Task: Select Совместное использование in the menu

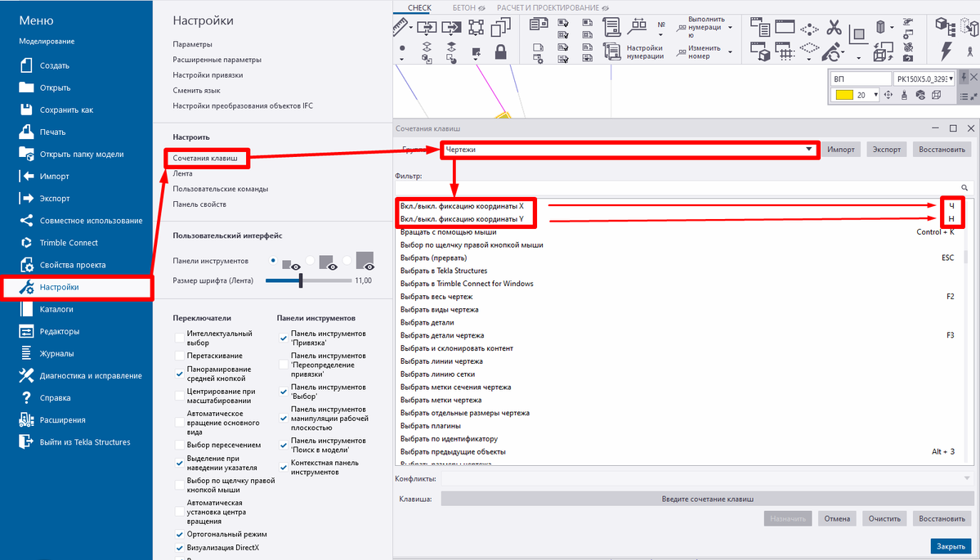Action: pyautogui.click(x=92, y=221)
